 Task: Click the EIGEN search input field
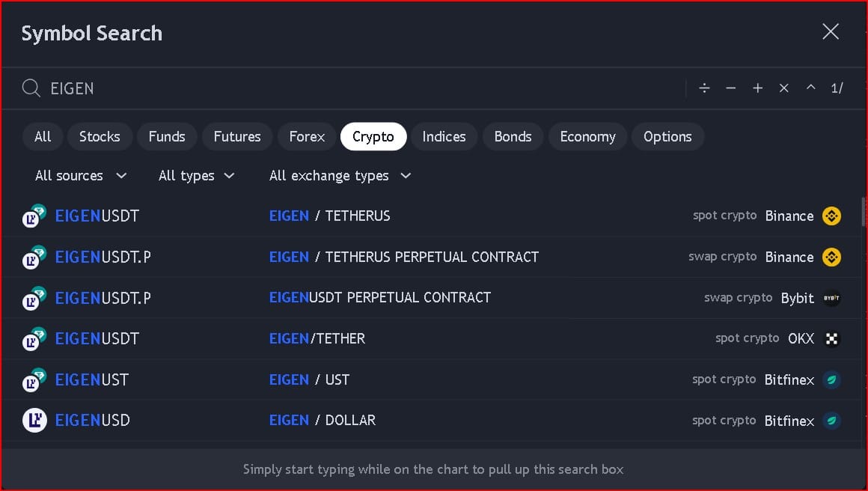click(x=359, y=88)
